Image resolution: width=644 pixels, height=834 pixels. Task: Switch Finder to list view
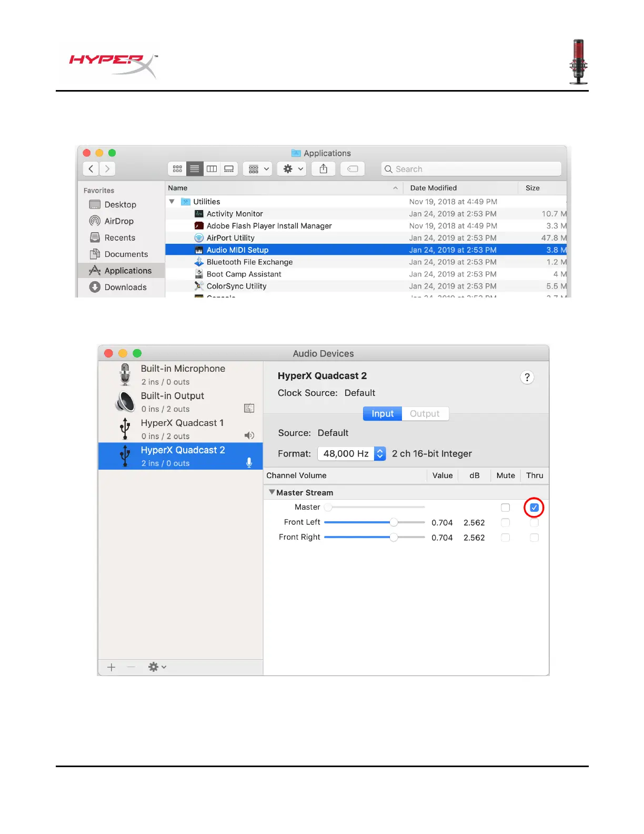(195, 169)
